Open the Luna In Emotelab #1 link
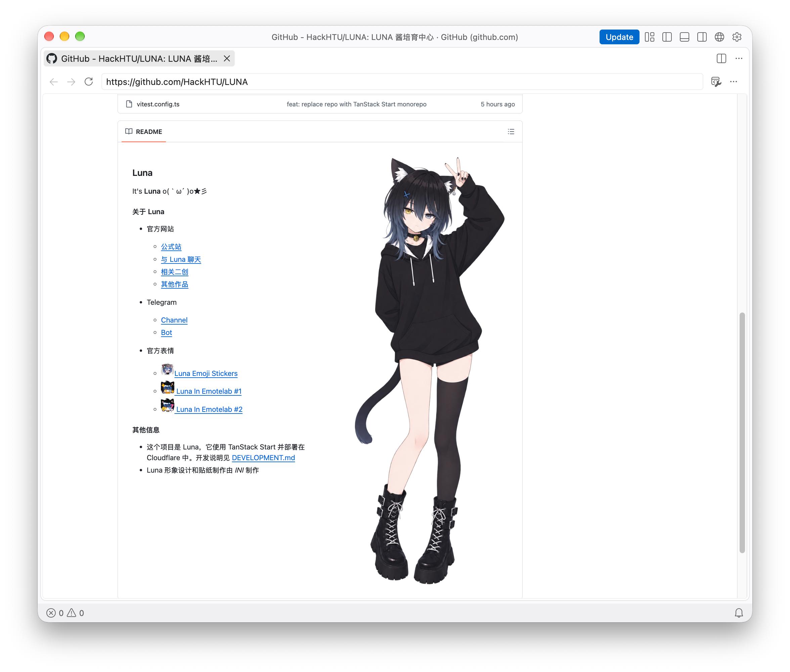This screenshot has height=672, width=790. 209,392
